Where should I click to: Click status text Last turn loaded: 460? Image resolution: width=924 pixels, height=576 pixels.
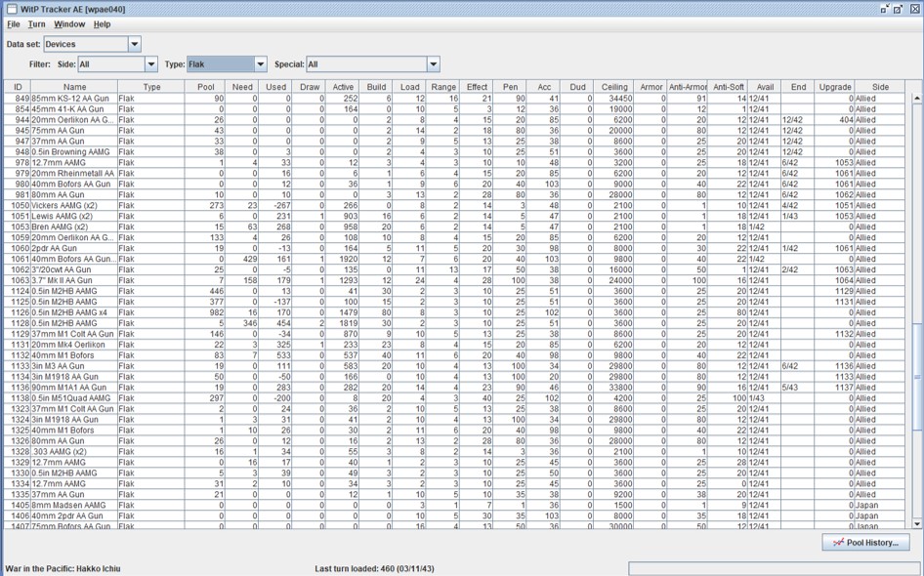(x=374, y=569)
